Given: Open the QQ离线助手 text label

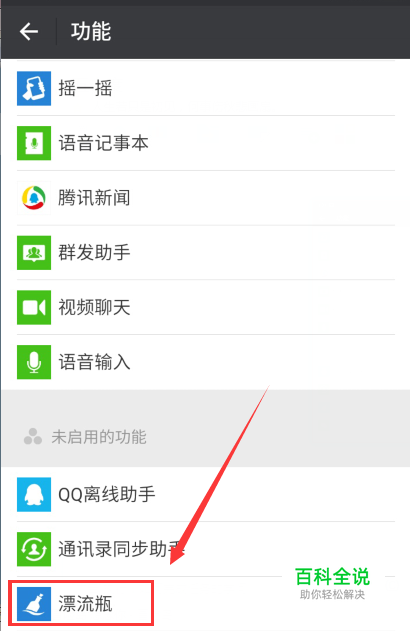Looking at the screenshot, I should pyautogui.click(x=107, y=495).
